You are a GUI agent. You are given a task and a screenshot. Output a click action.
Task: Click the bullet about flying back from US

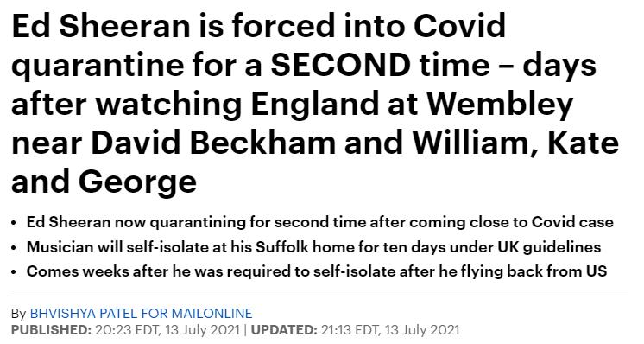pyautogui.click(x=317, y=271)
